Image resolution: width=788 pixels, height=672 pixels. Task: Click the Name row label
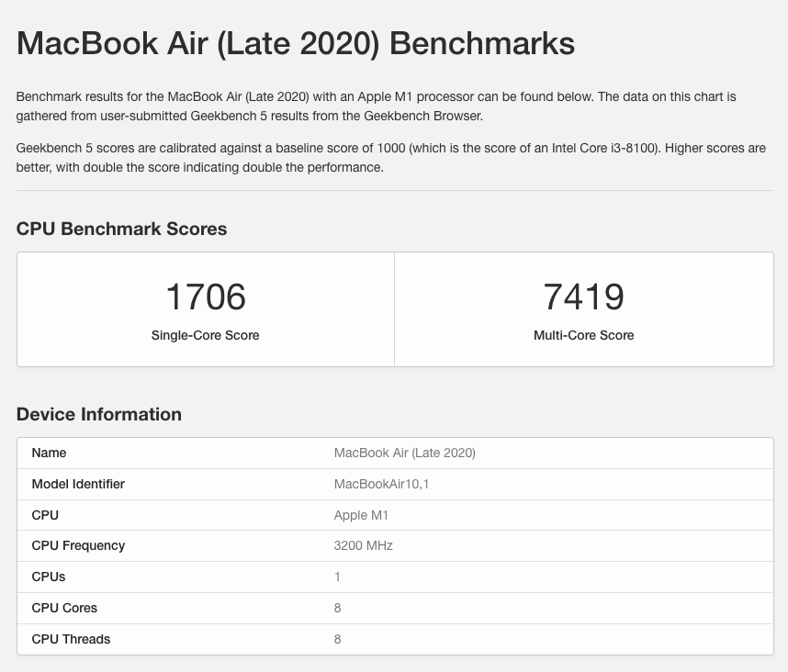[49, 453]
